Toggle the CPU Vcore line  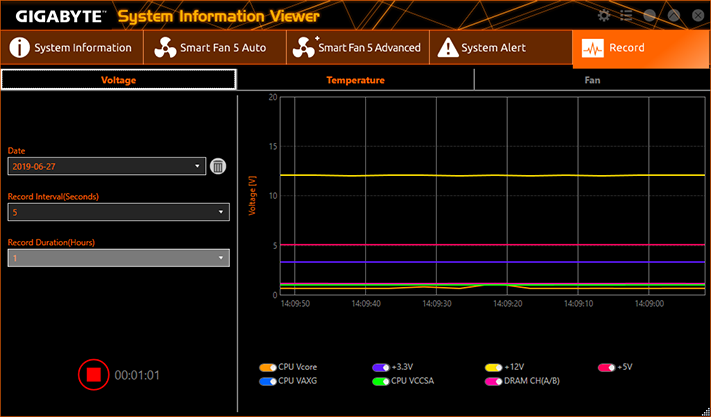point(268,368)
